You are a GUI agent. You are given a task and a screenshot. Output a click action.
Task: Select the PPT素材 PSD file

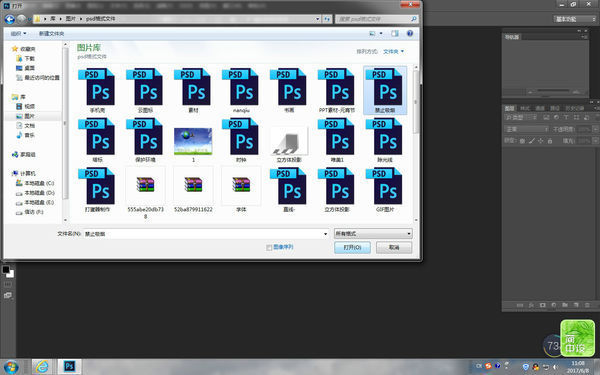click(x=337, y=90)
